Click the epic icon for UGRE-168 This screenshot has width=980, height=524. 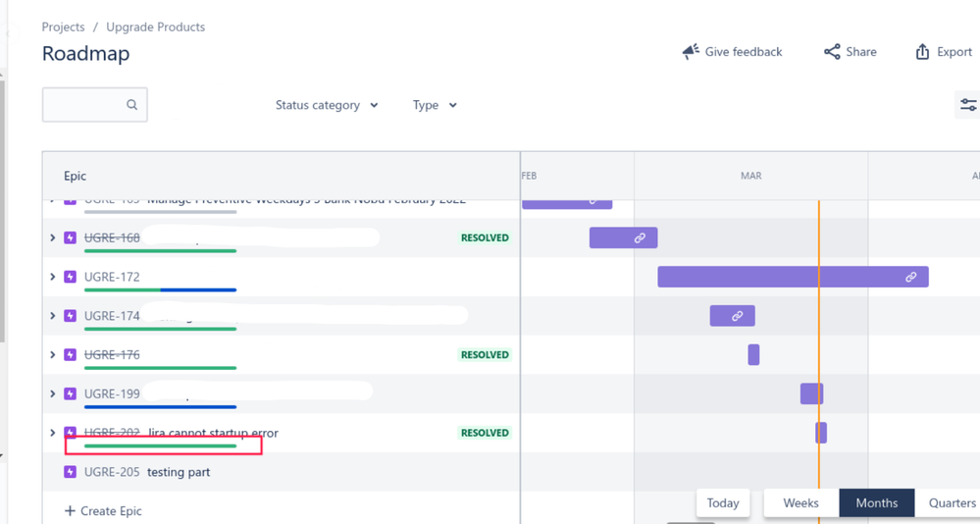point(70,237)
